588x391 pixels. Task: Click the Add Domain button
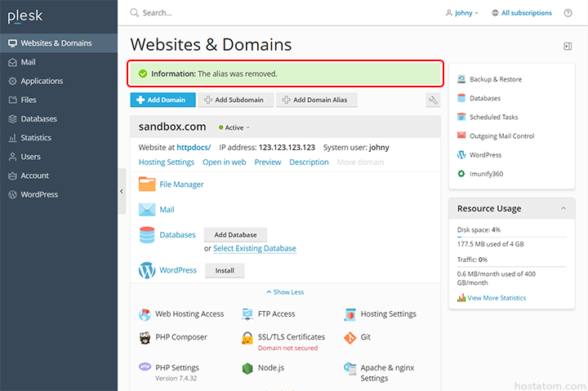[x=163, y=100]
